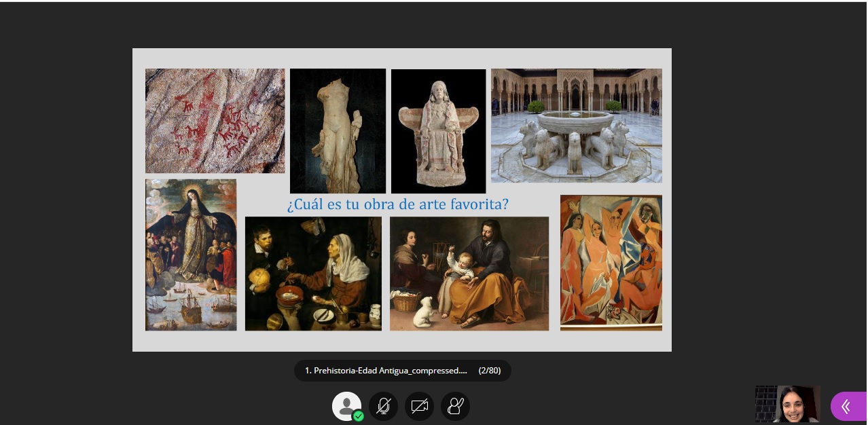Viewport: 868px width, 425px height.
Task: Expand the purple Collaborate panel chevron
Action: coord(848,406)
